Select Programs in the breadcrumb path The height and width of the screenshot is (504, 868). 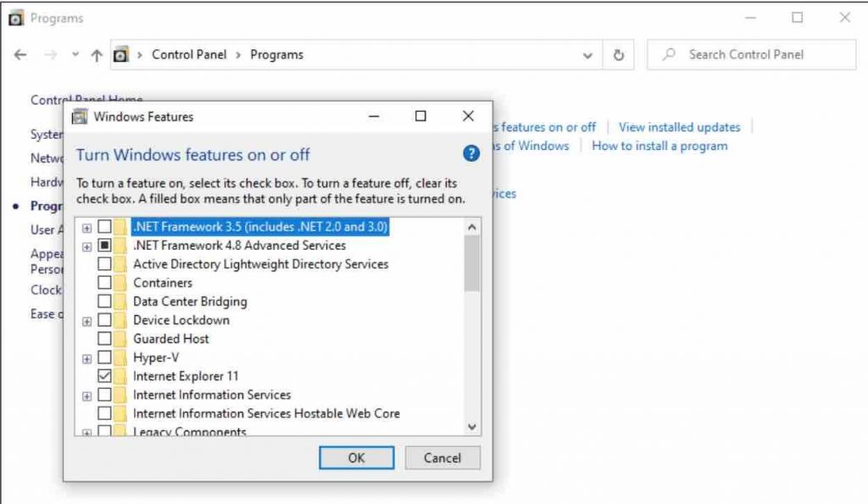[x=276, y=54]
